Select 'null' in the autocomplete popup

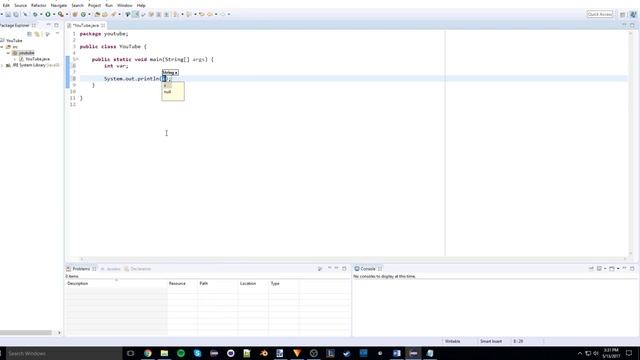point(167,92)
